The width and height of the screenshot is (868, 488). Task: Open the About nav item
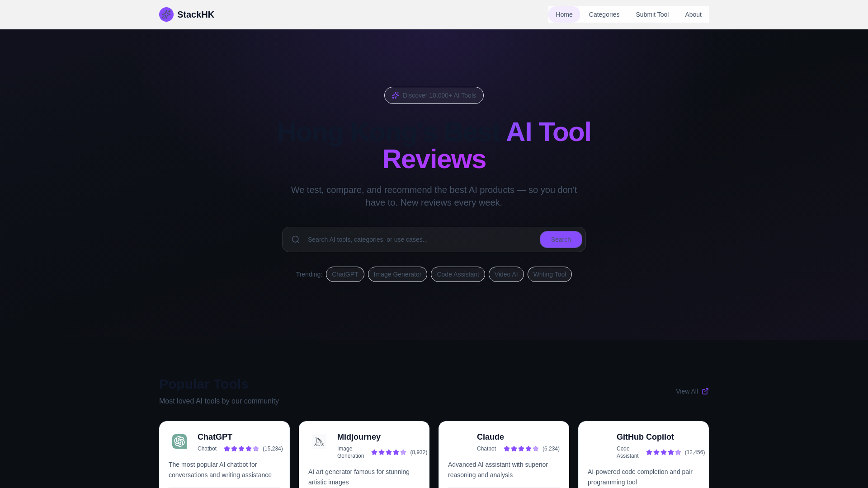[693, 14]
